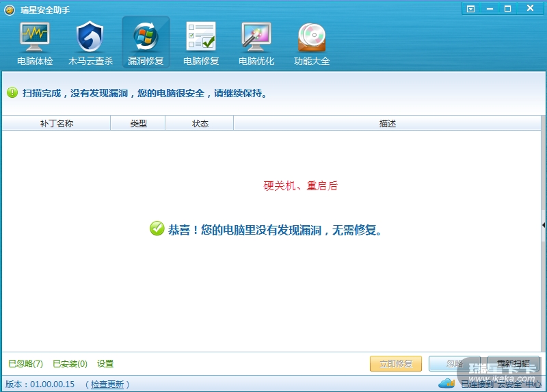Viewport: 547px width, 392px height.
Task: Click the 描述 column header
Action: click(387, 123)
